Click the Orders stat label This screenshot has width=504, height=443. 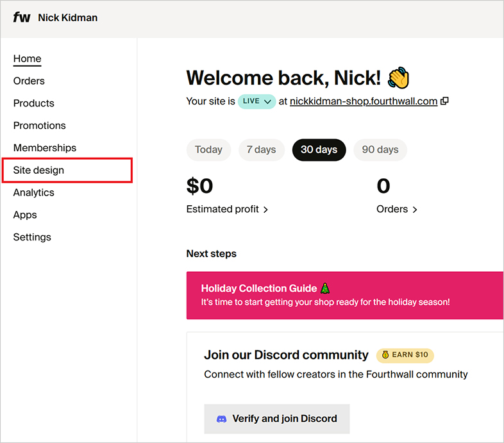(x=392, y=209)
